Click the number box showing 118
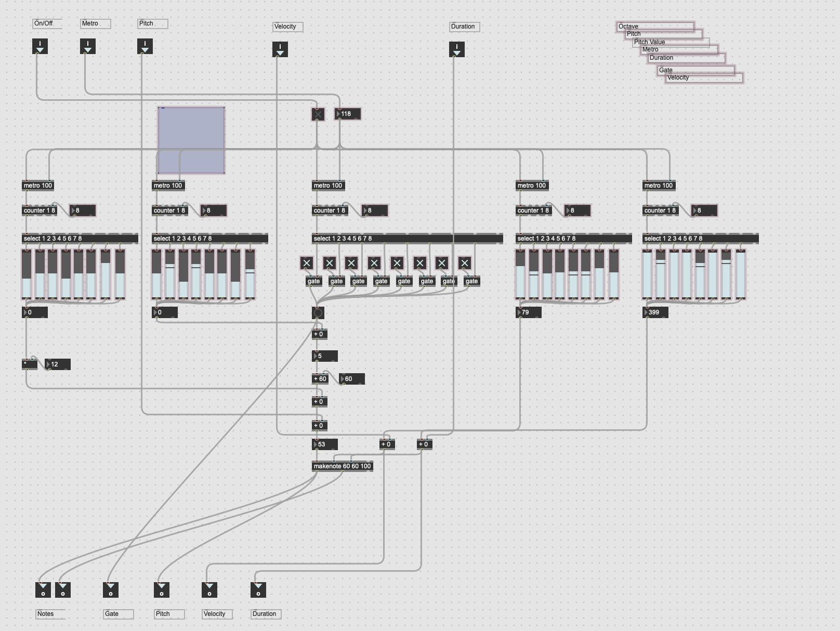840x631 pixels. 348,114
